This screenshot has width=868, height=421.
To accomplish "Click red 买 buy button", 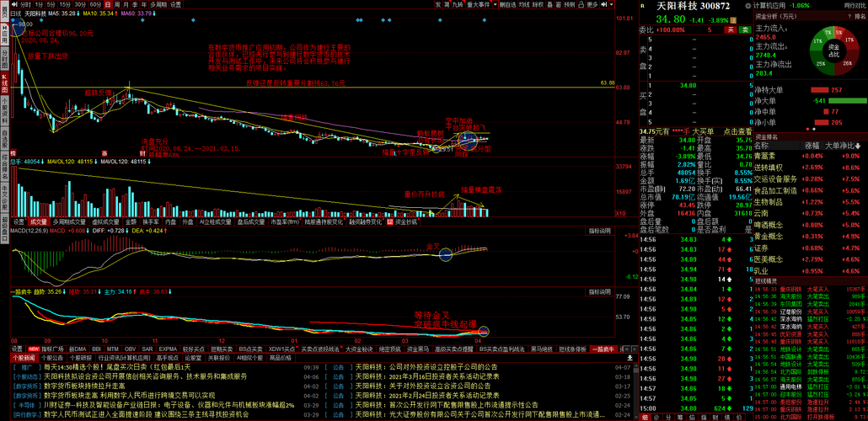I will pyautogui.click(x=731, y=29).
